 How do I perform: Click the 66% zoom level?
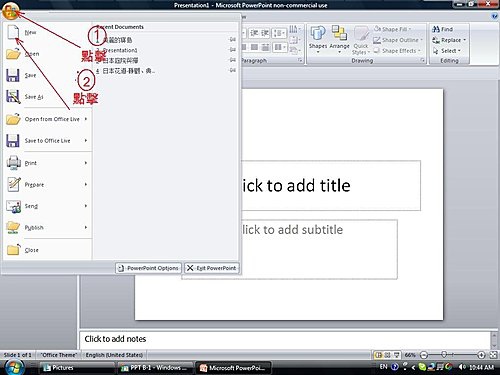[410, 355]
